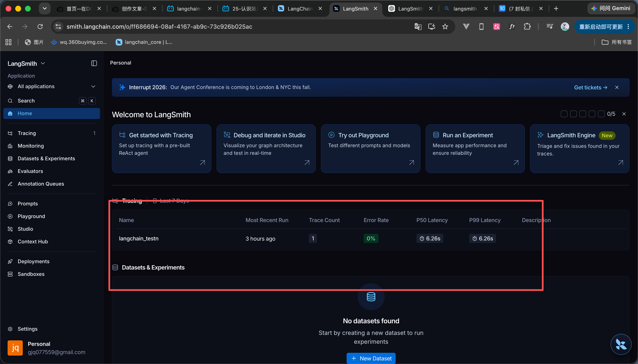Open the LangSmith assistant floating icon
Viewport: 638px width, 364px height.
(x=621, y=345)
